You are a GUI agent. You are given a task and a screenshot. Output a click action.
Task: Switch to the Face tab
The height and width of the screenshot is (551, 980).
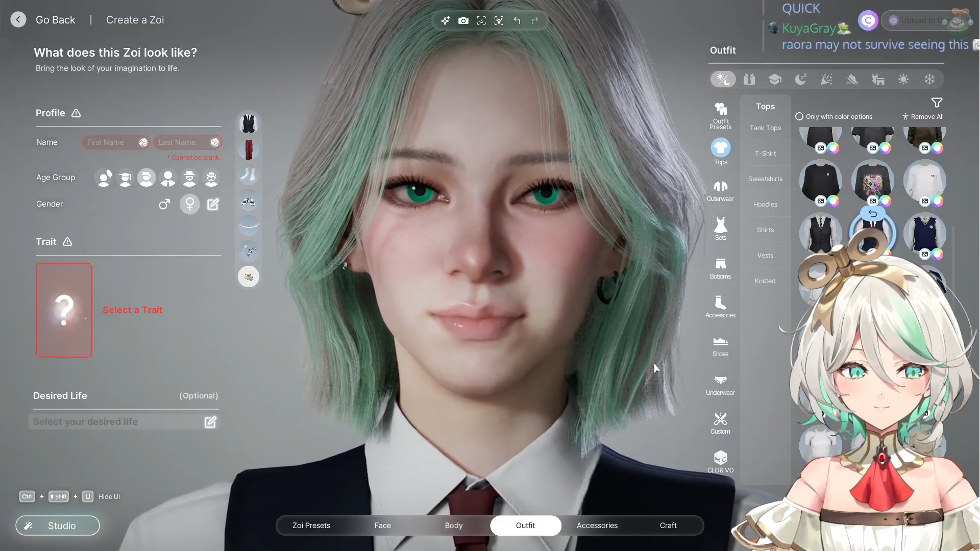[382, 525]
